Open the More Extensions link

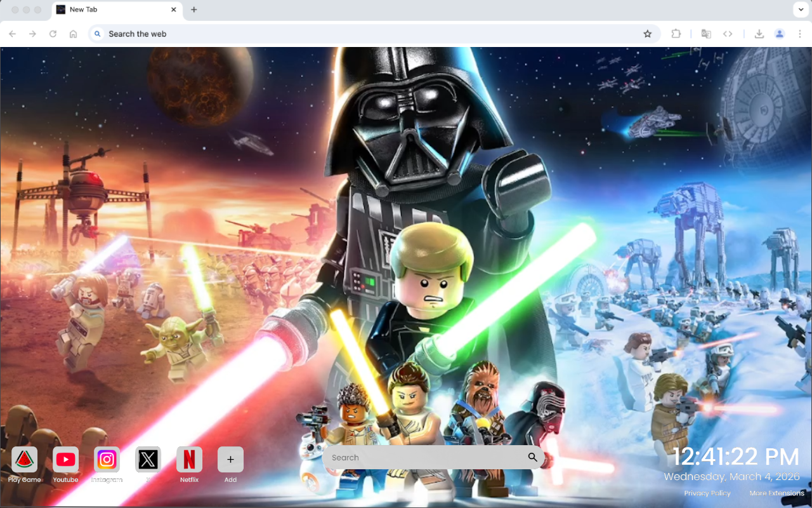[776, 493]
